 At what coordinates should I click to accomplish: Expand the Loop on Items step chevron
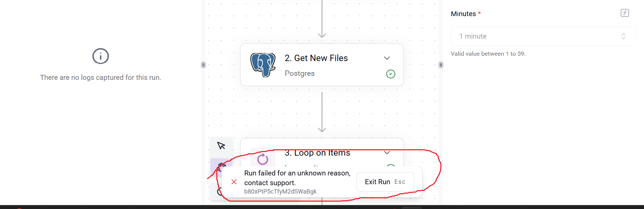(387, 153)
